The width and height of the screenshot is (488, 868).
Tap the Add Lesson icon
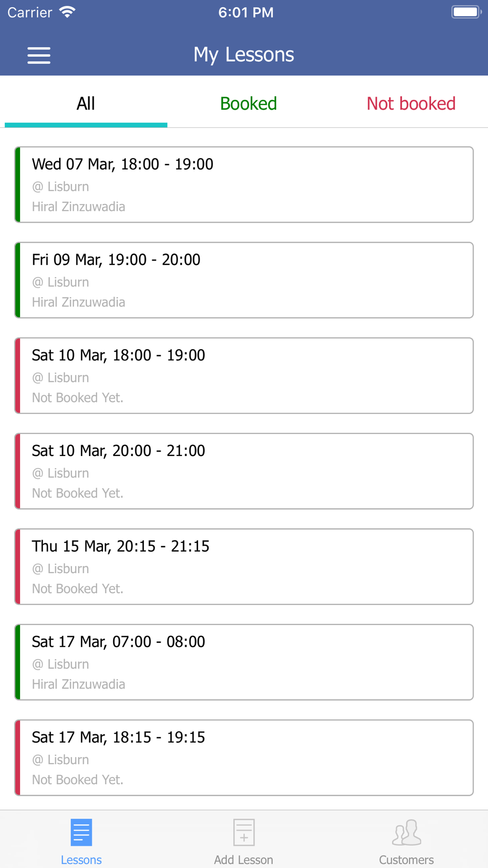(x=244, y=832)
